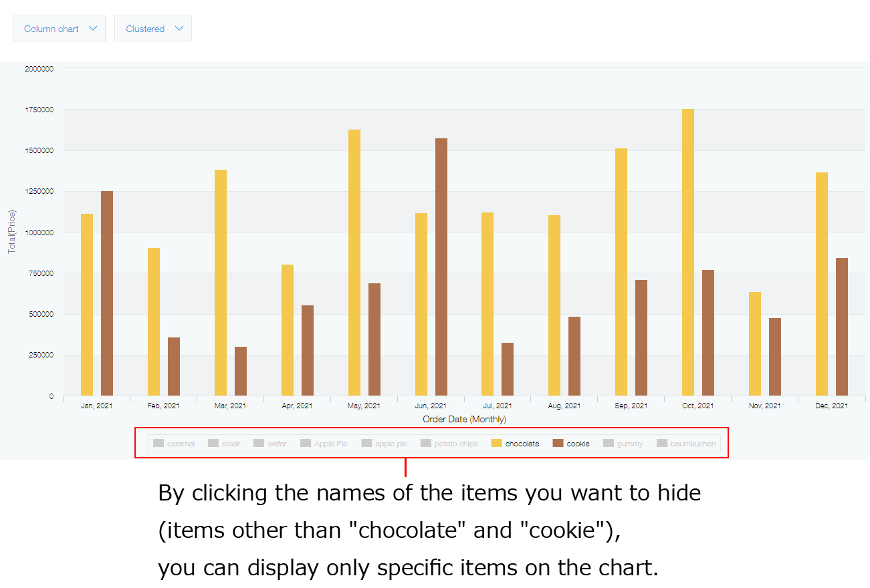Screen dimensions: 870x588
Task: Click the yellow chocolate color swatch
Action: pos(496,443)
